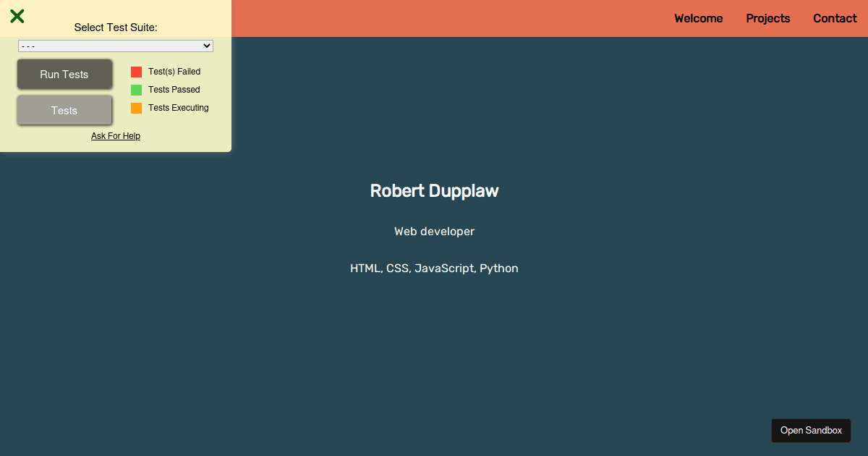Expand the dropdown chevron arrow
Viewport: 868px width, 456px height.
206,46
